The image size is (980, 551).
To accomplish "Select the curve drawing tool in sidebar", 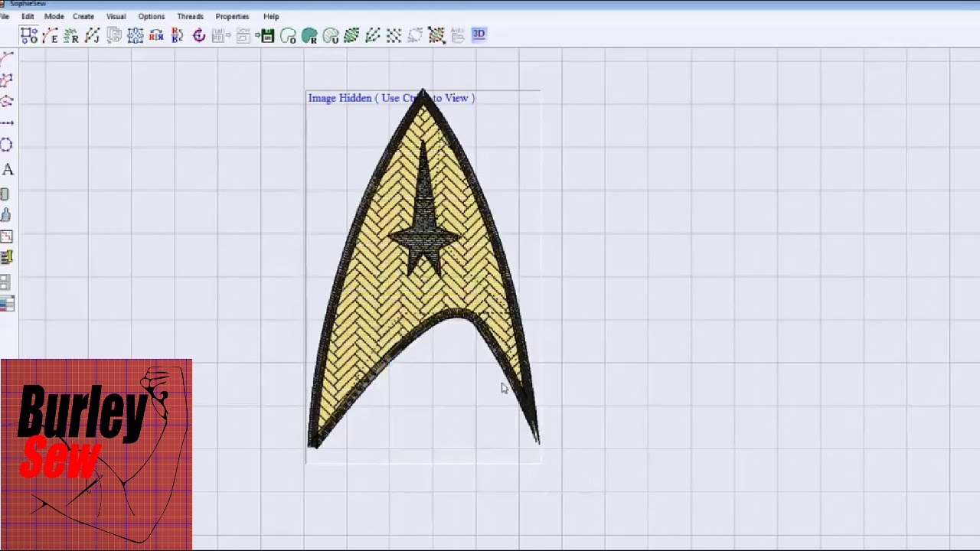I will 7,58.
